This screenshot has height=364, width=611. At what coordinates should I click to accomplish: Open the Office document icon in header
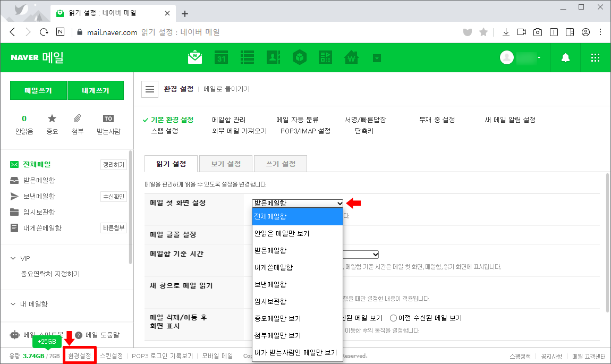[325, 58]
